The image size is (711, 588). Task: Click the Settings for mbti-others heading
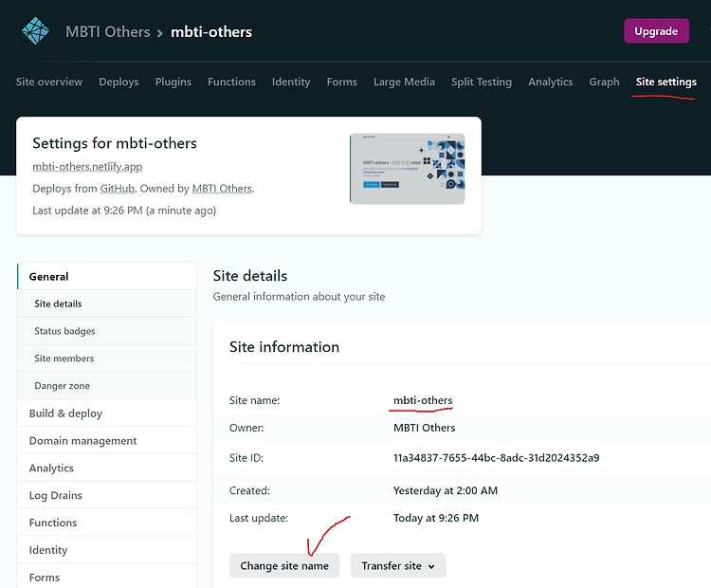115,143
